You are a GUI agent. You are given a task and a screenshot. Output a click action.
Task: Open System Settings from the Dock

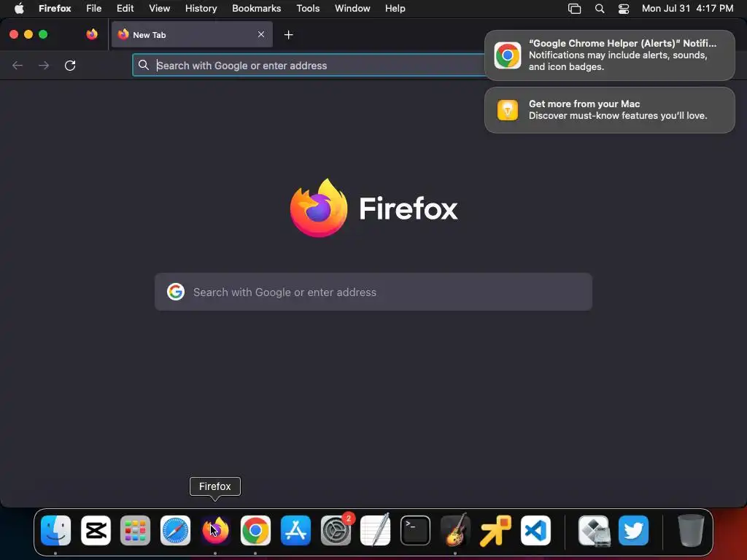336,530
